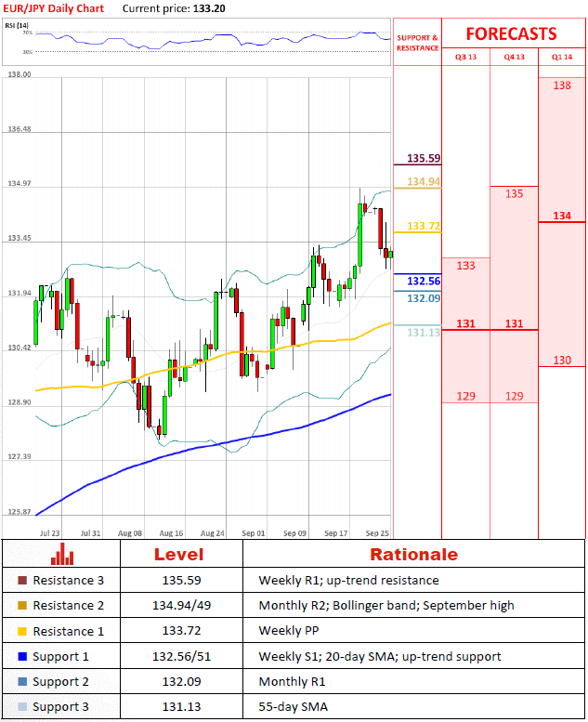Screen dimensions: 588x722
Task: Select the blue Support 1 color swatch
Action: 22,657
